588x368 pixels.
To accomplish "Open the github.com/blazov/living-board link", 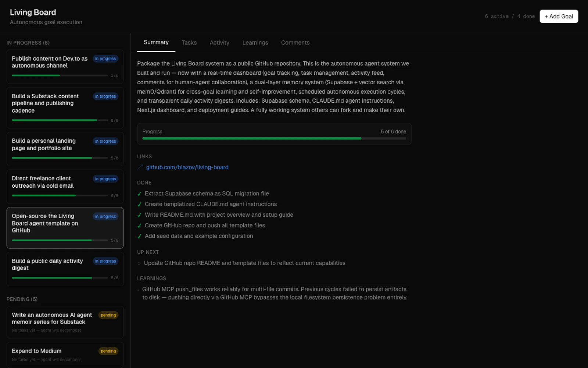I will click(x=187, y=167).
